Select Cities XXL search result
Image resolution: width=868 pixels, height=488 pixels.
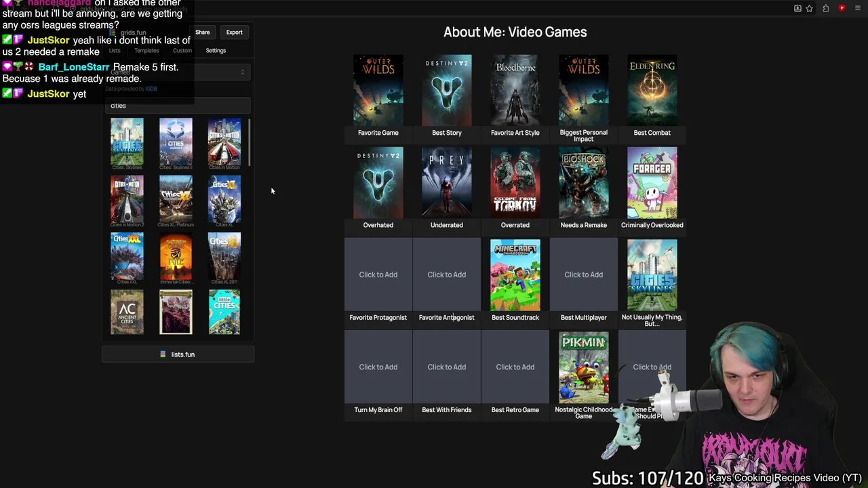tap(127, 258)
